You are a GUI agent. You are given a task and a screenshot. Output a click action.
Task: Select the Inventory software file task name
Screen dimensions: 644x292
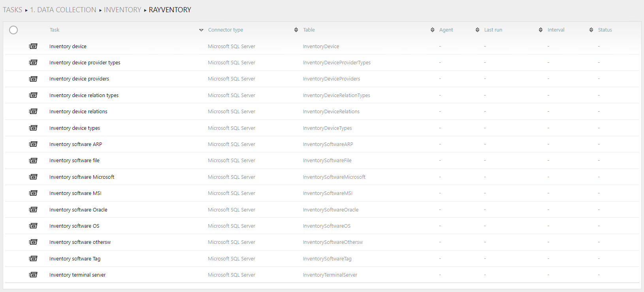(x=74, y=161)
